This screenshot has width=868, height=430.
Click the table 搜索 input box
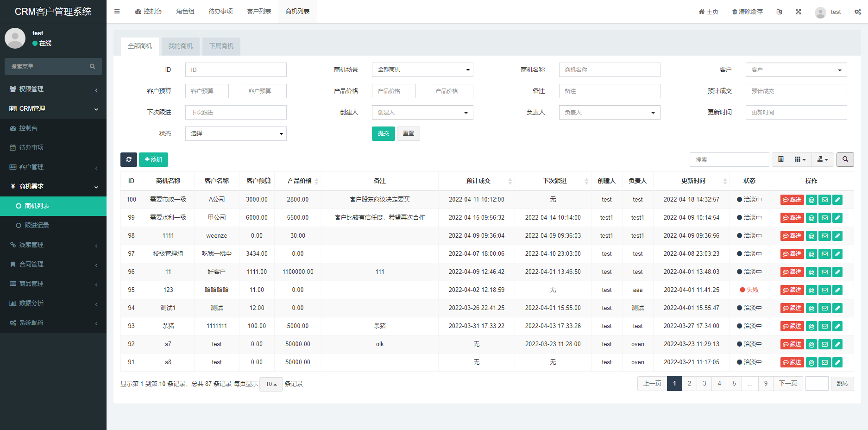click(x=729, y=159)
